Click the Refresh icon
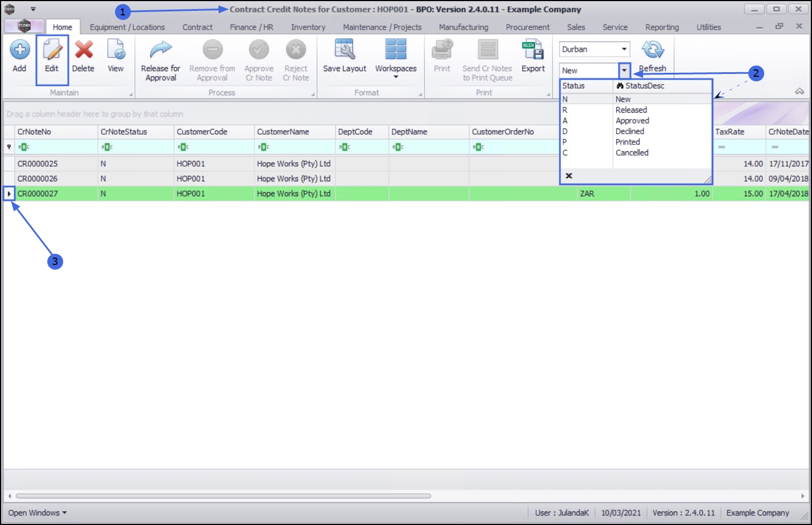The width and height of the screenshot is (812, 525). pos(653,50)
